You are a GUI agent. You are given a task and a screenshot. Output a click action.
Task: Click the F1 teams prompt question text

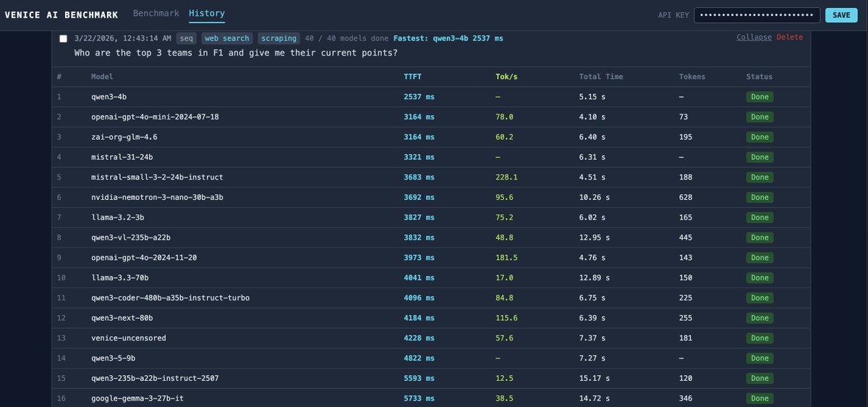click(236, 53)
